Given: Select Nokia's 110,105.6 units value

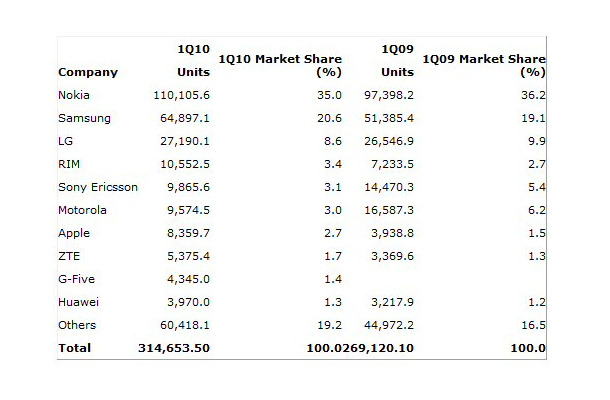Looking at the screenshot, I should 181,95.
